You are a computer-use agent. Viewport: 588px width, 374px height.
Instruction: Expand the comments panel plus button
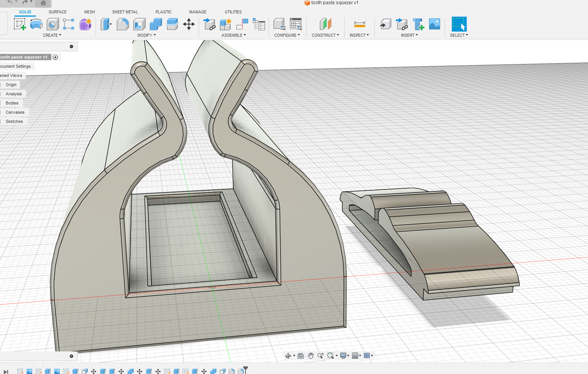click(71, 356)
